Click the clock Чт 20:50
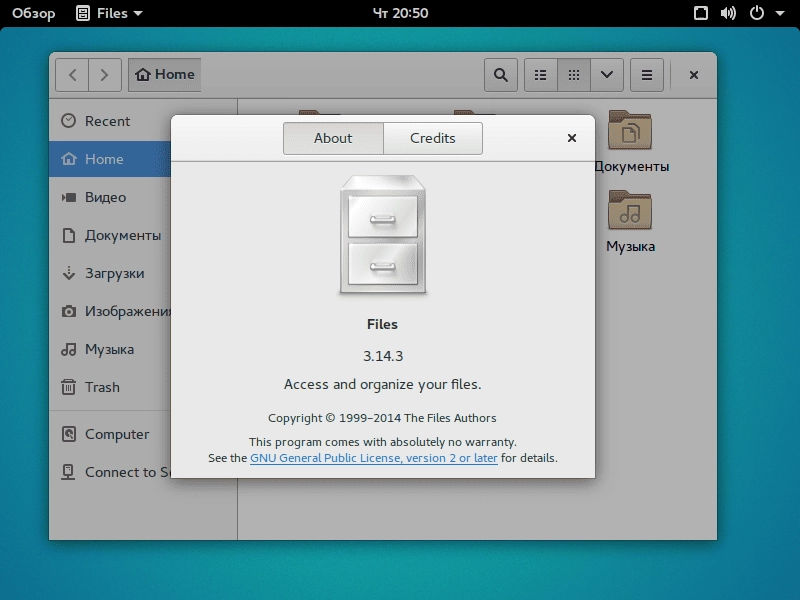The image size is (800, 600). point(401,13)
